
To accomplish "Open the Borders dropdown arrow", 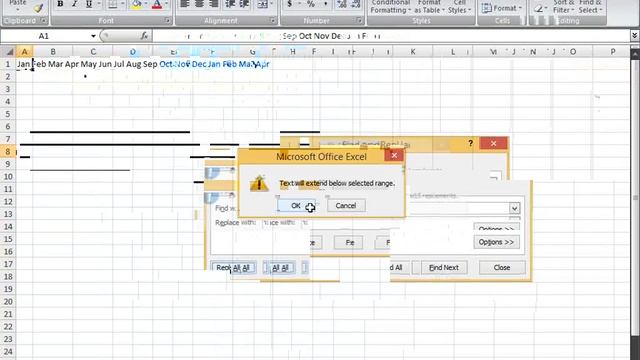I will coord(122,4).
